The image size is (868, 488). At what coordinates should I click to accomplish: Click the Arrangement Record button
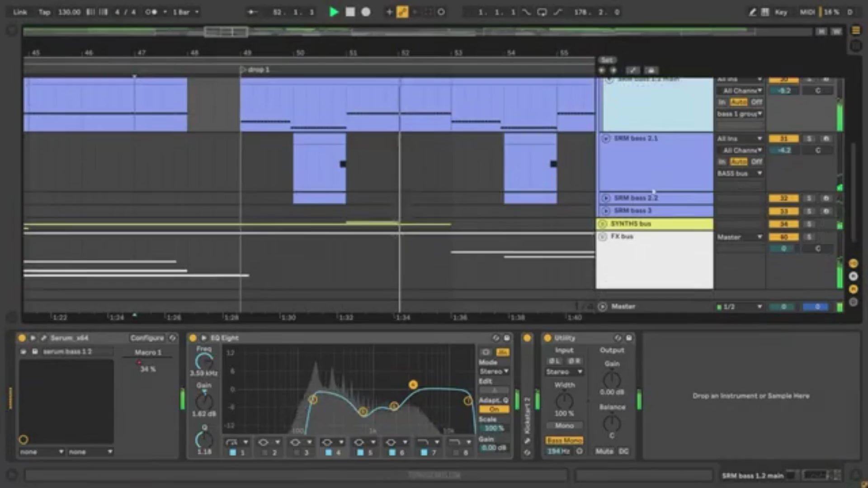tap(366, 12)
